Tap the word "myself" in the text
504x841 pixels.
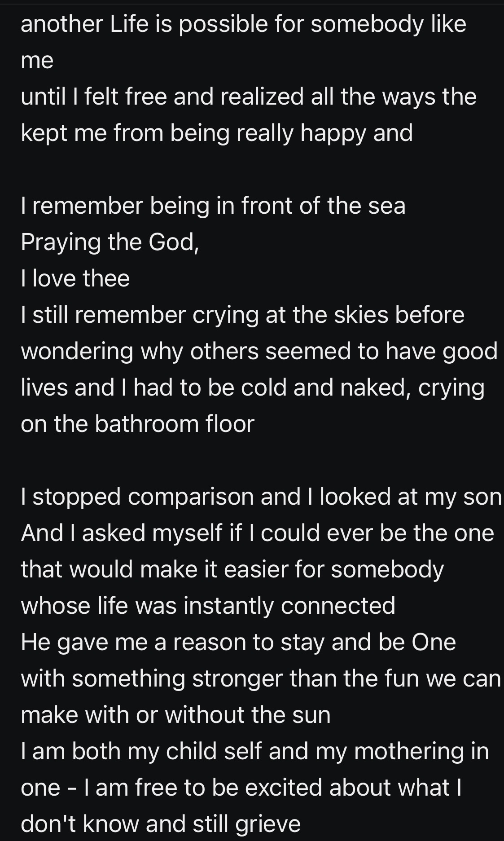tap(187, 533)
